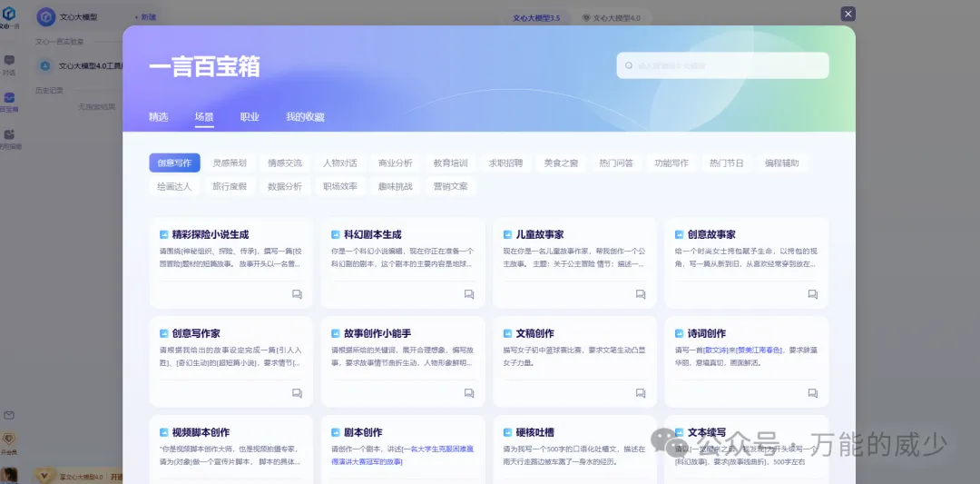
Task: Click image icon beside 精彩探险小说生成 title
Action: point(163,234)
